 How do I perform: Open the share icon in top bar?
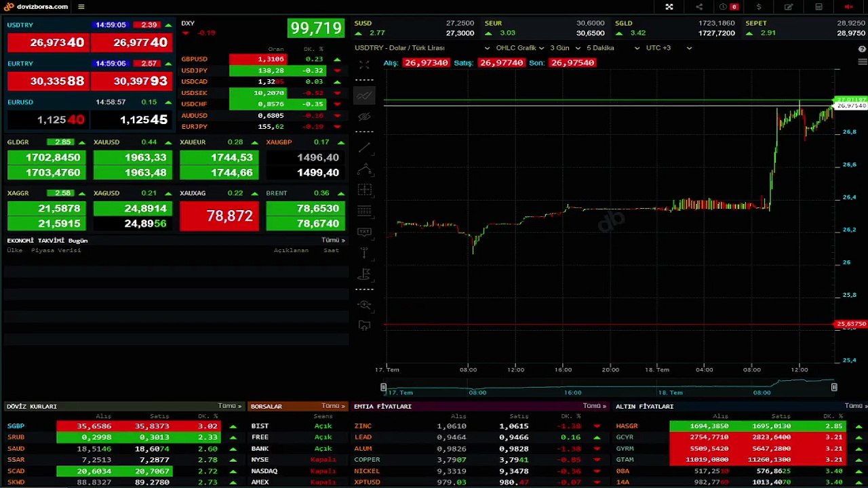699,7
